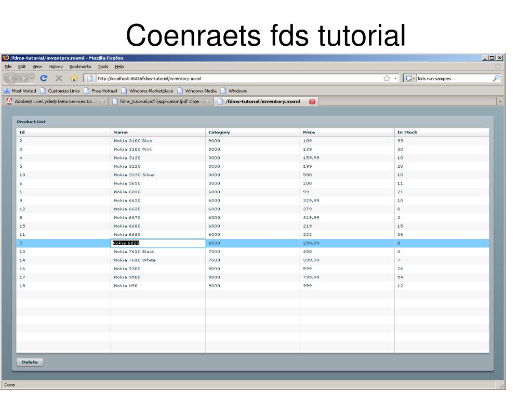Go back with the Back arrow button
Viewport: 532px width, 399px height.
pyautogui.click(x=11, y=78)
